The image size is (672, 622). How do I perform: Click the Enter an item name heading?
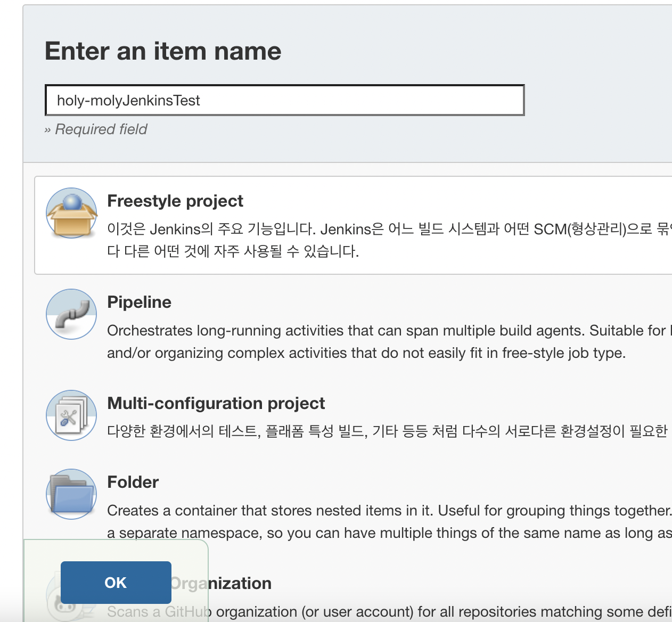163,51
